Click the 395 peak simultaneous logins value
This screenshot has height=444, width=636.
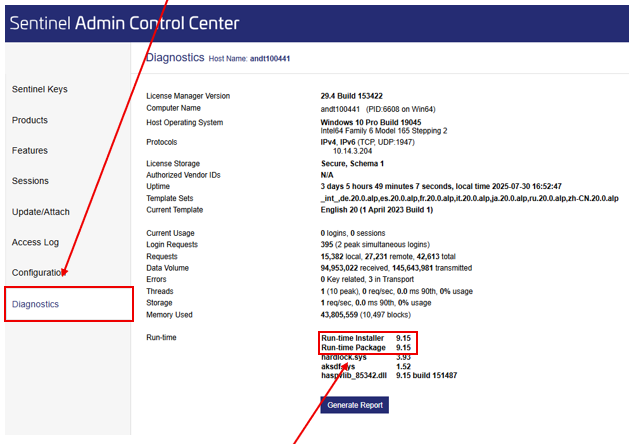(x=375, y=245)
